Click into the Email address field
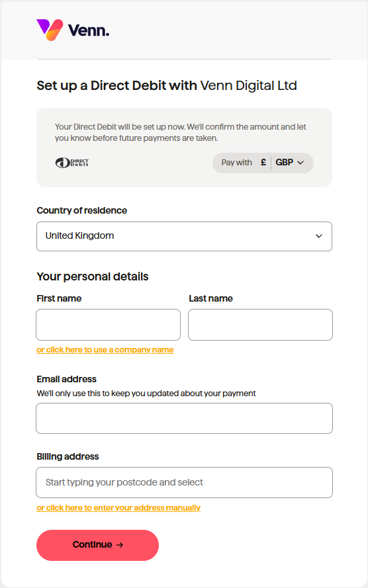368x588 pixels. pyautogui.click(x=184, y=419)
